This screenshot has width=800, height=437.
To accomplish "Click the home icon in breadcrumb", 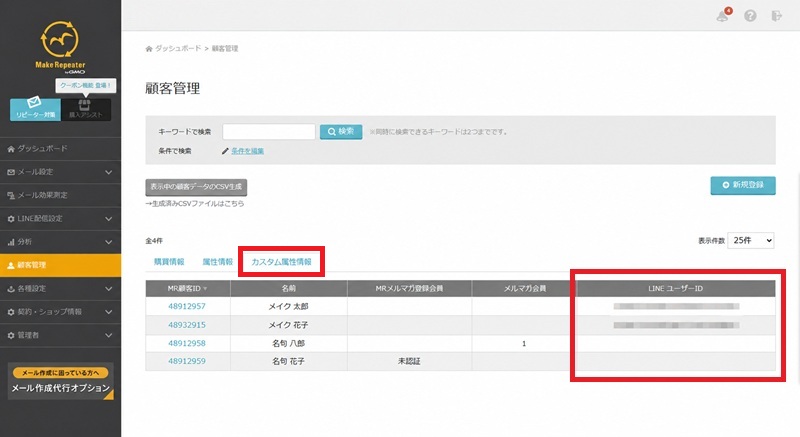I will pyautogui.click(x=149, y=49).
